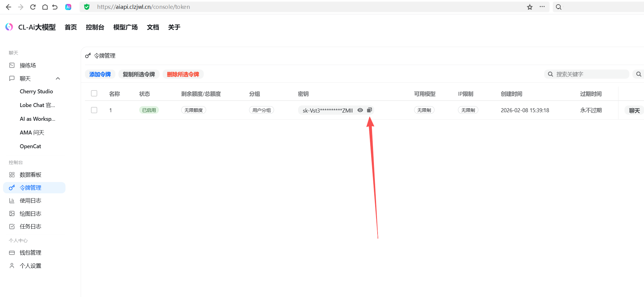The height and width of the screenshot is (297, 644).
Task: Open the three-dot menu in address bar
Action: (542, 7)
